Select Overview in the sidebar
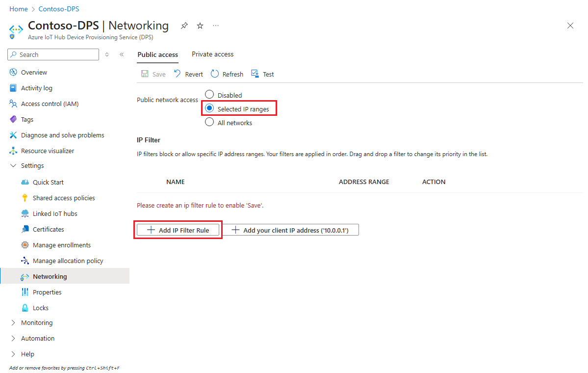The width and height of the screenshot is (588, 373). pyautogui.click(x=33, y=72)
